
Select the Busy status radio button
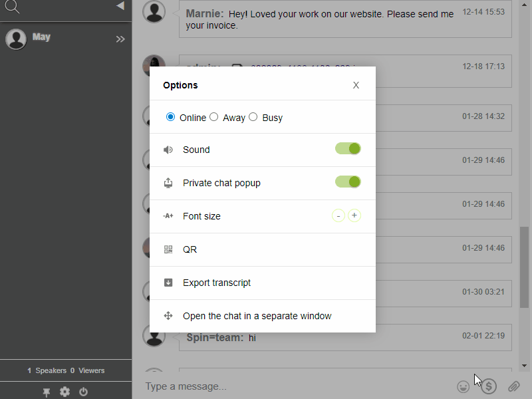253,116
